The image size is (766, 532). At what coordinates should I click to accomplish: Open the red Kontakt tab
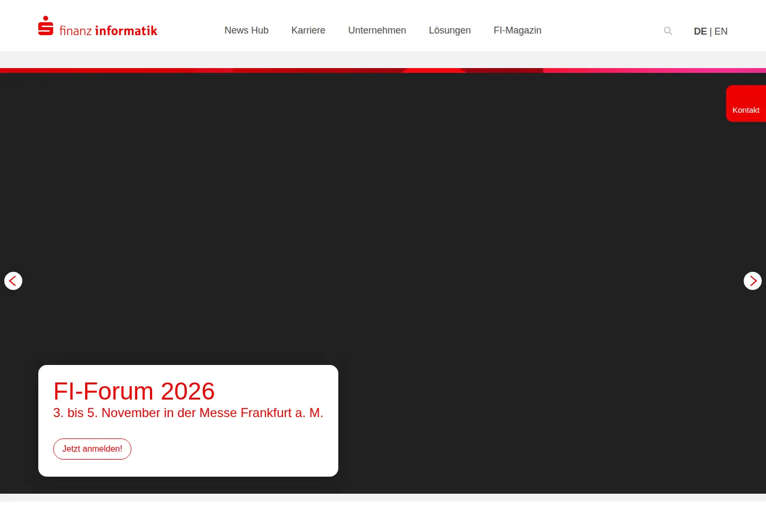click(x=746, y=104)
